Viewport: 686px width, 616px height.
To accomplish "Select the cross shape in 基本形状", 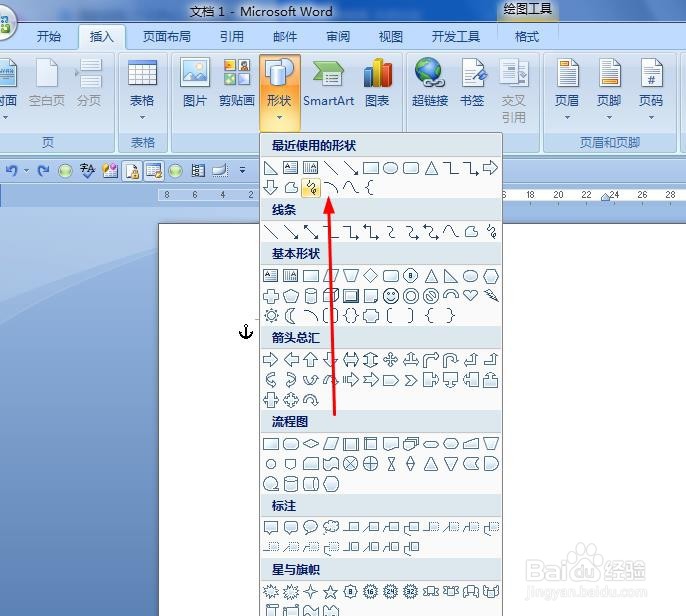I will point(271,296).
